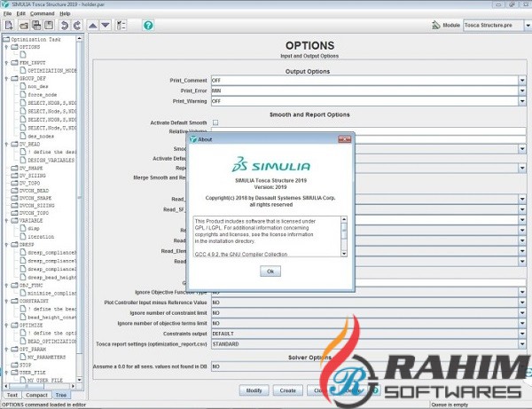Click the Modify button

pyautogui.click(x=254, y=390)
